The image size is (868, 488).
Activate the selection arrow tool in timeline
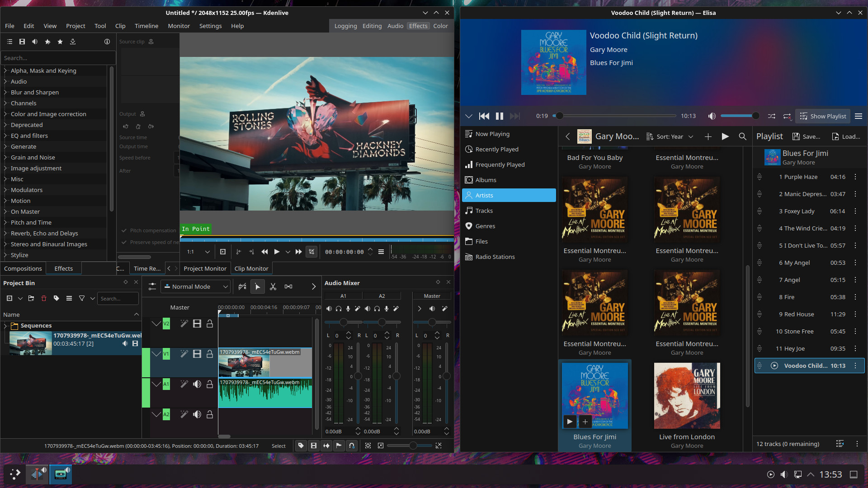258,286
